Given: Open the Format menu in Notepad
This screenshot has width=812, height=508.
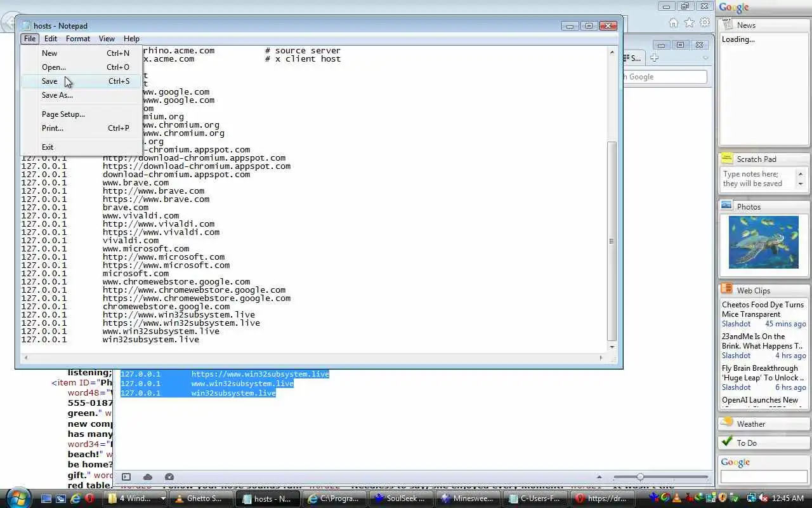Looking at the screenshot, I should [x=78, y=39].
